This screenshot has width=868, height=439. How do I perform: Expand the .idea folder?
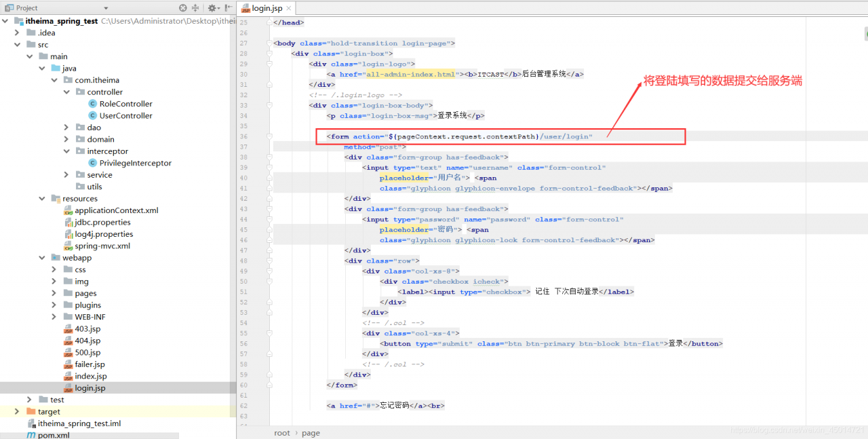coord(17,33)
